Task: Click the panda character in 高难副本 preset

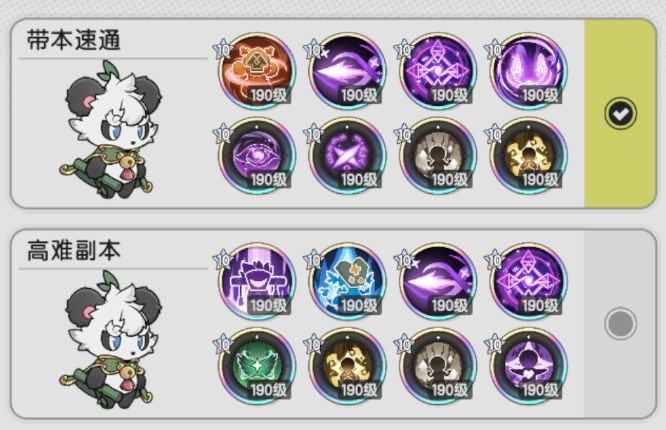Action: (x=111, y=339)
